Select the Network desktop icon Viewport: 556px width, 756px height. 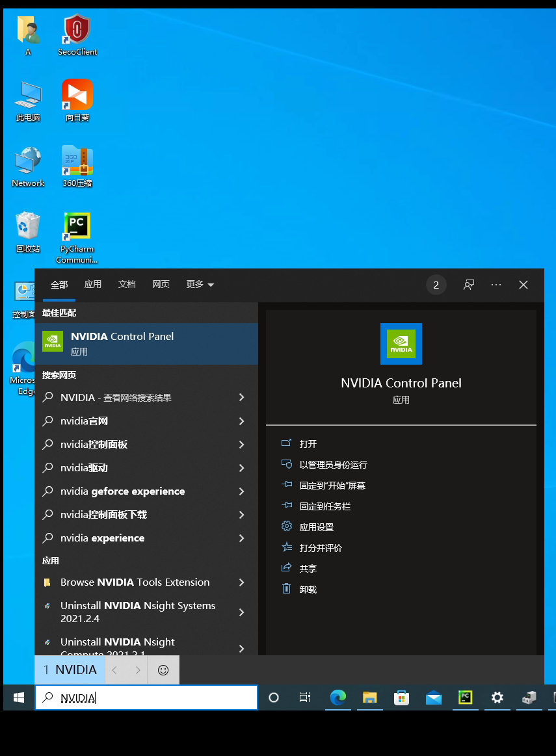[x=28, y=167]
